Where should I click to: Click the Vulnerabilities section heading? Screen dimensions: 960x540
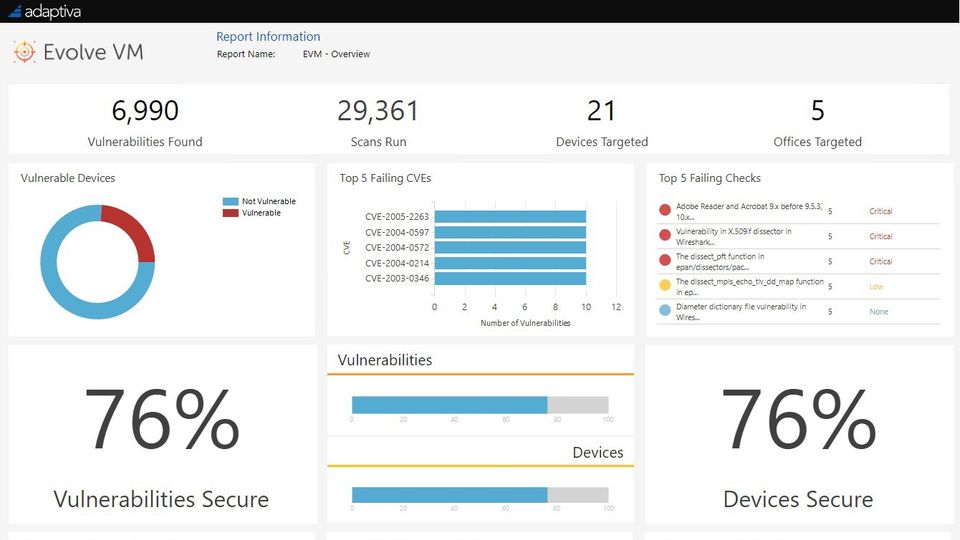point(384,360)
